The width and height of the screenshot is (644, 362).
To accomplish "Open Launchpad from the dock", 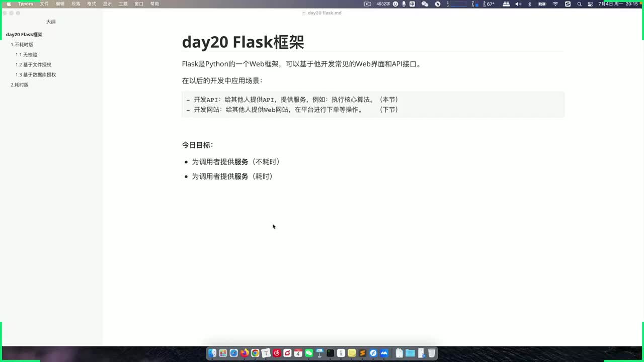I will point(223,353).
